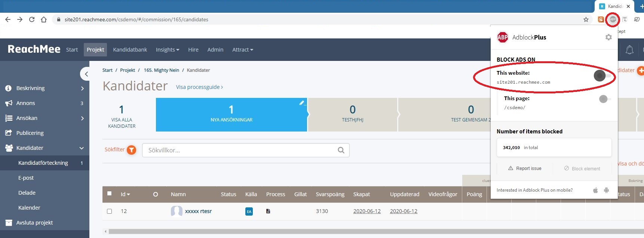Click the circle column header icon in the table
This screenshot has width=644, height=238.
click(x=156, y=194)
